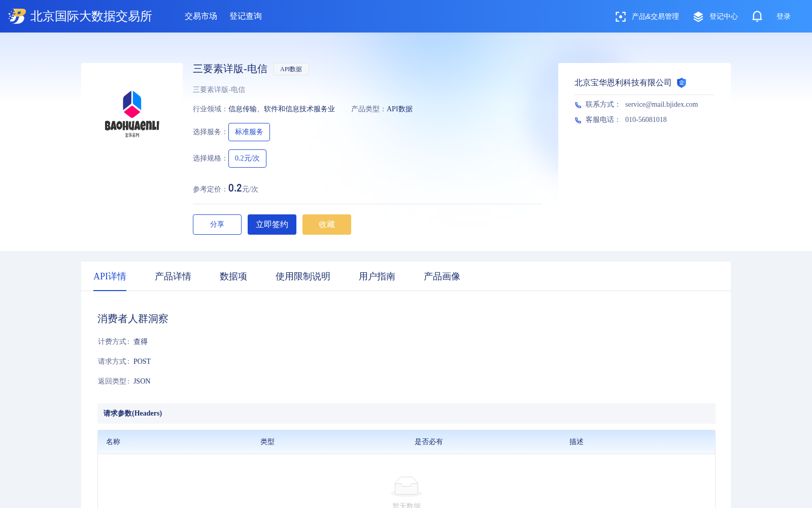Click the phone icon beside 联系方式
This screenshot has height=508, width=812.
(x=578, y=105)
